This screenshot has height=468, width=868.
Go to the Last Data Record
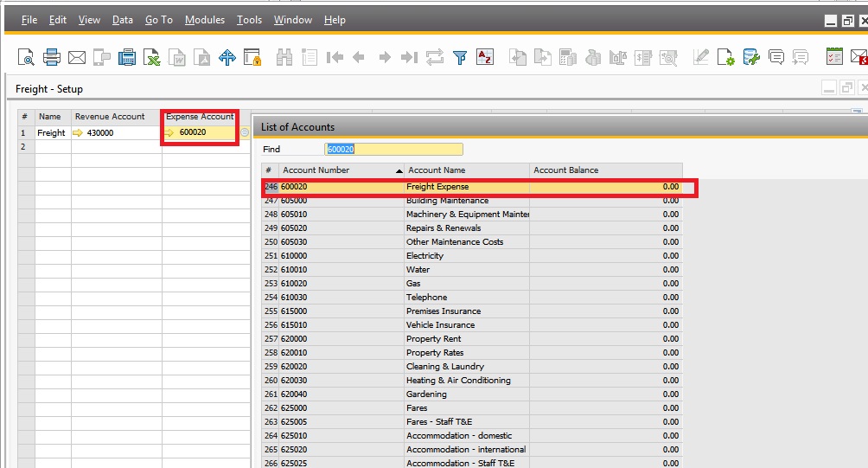point(409,57)
